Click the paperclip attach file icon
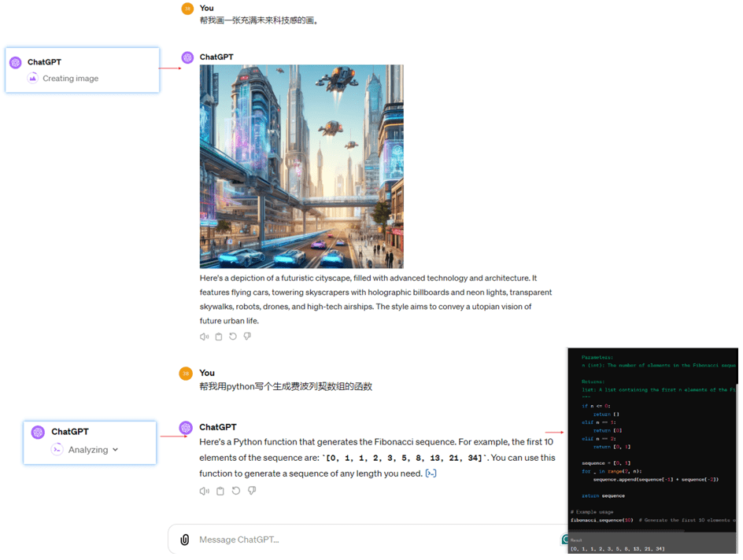Image resolution: width=743 pixels, height=560 pixels. (x=185, y=540)
